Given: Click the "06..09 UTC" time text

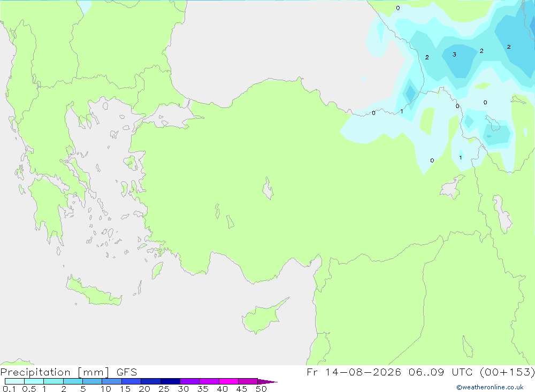Looking at the screenshot, I should click(441, 372).
